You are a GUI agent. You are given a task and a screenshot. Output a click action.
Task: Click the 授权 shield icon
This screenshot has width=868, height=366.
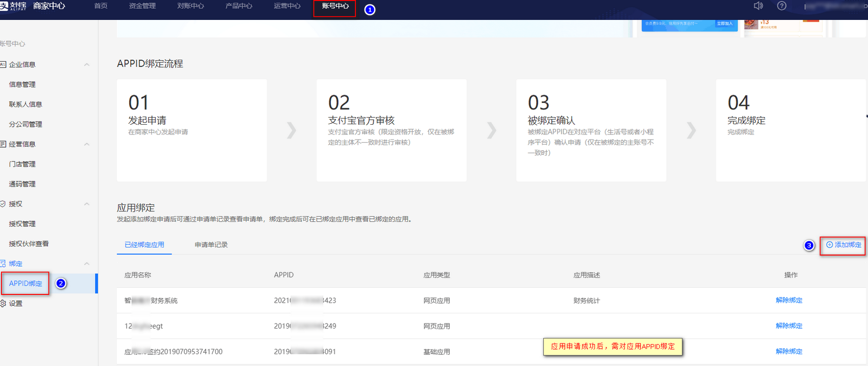(3, 204)
